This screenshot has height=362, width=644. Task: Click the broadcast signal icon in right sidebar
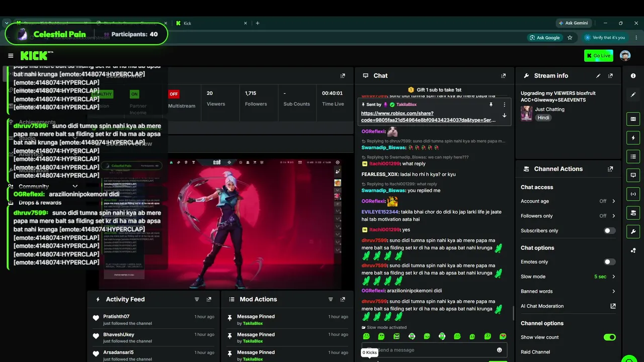633,194
